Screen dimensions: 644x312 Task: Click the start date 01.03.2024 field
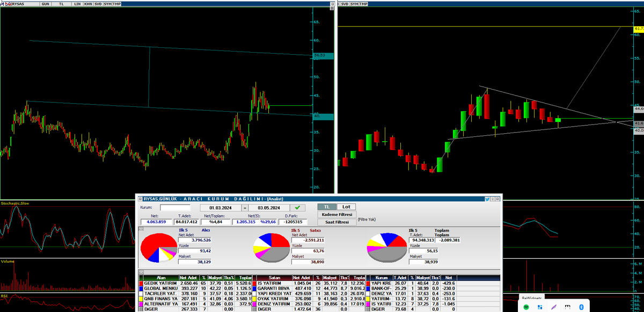[x=221, y=207]
